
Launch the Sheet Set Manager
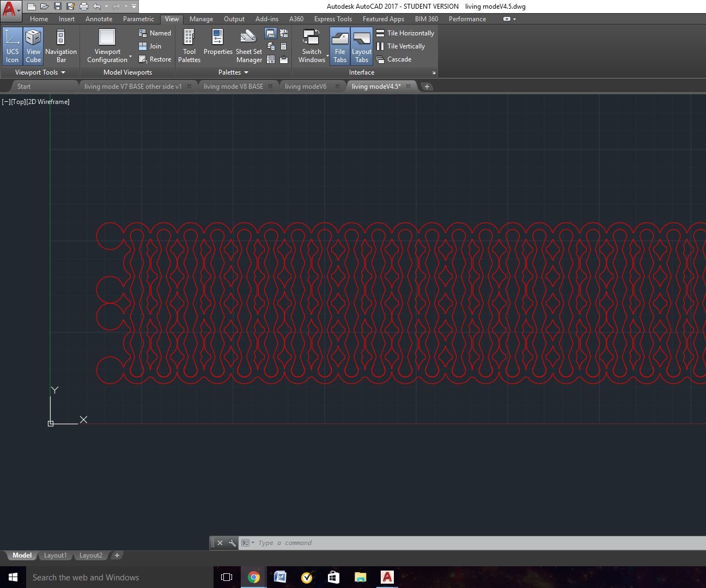[248, 45]
